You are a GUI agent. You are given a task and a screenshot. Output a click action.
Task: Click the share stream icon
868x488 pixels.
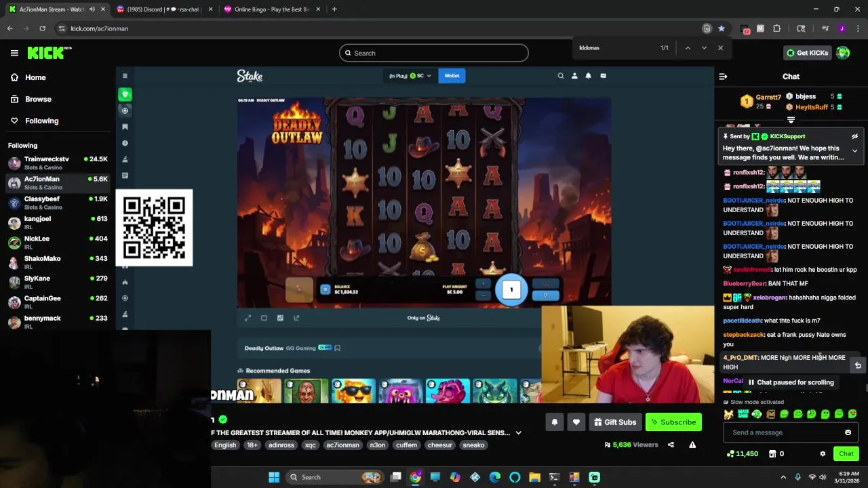[671, 445]
